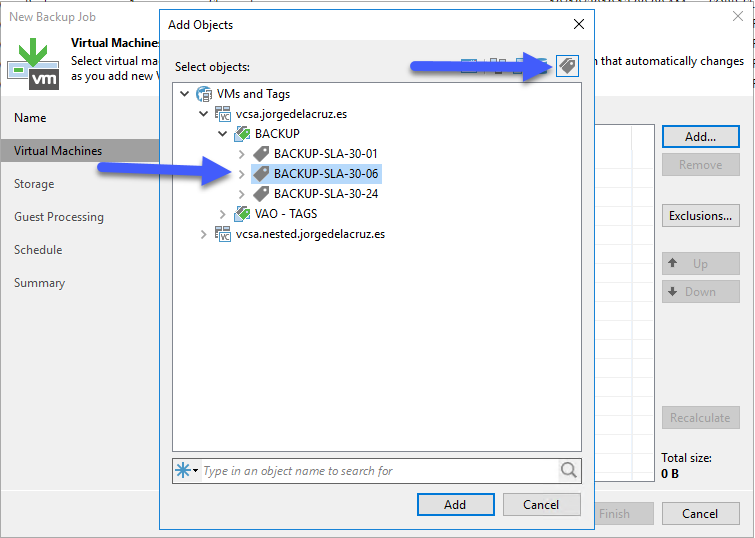Select BACKUP-SLA-30-24 label
Viewport: 755px width, 538px height.
[326, 194]
